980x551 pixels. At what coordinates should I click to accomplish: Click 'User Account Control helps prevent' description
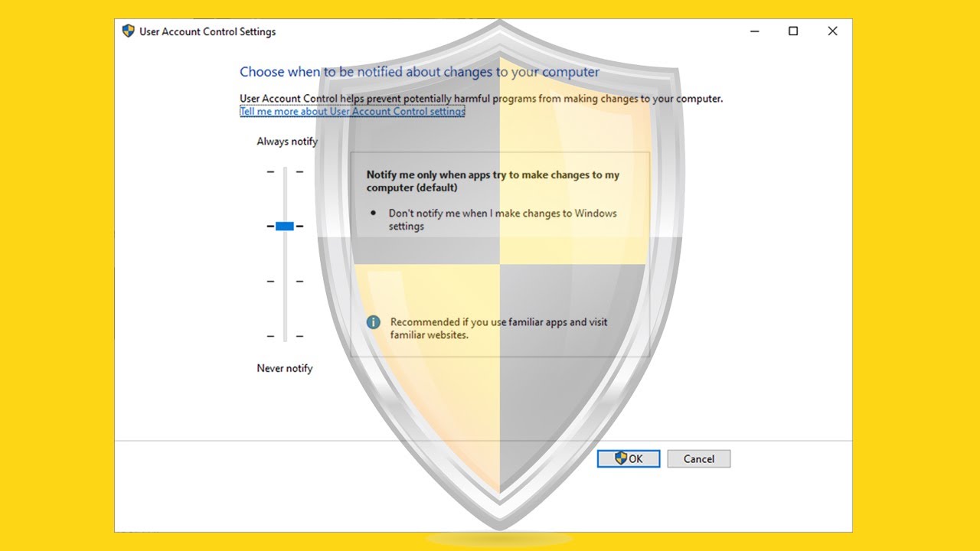pos(481,99)
